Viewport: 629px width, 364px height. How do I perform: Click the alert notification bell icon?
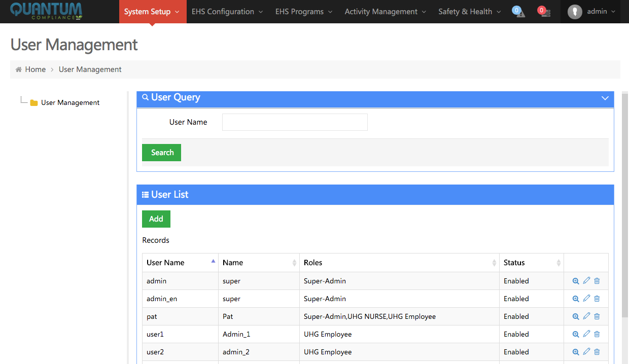pos(518,12)
